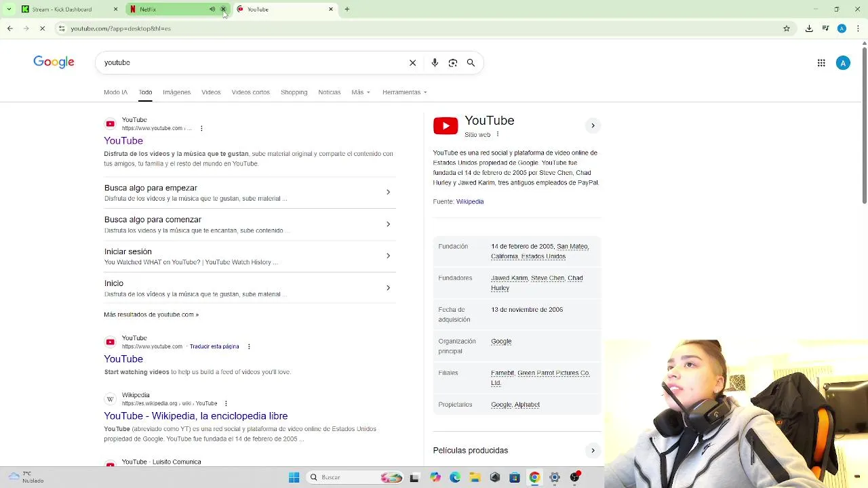
Task: Open Windows Start menu
Action: click(294, 477)
